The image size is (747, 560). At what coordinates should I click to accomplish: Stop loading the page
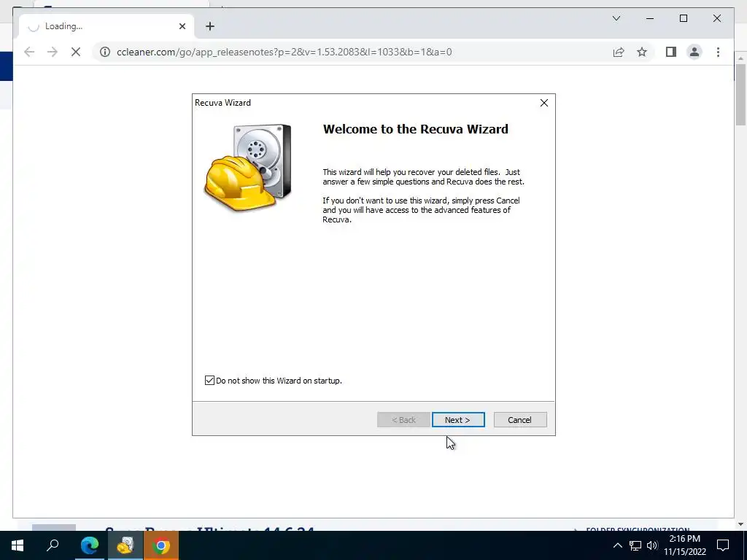[76, 52]
